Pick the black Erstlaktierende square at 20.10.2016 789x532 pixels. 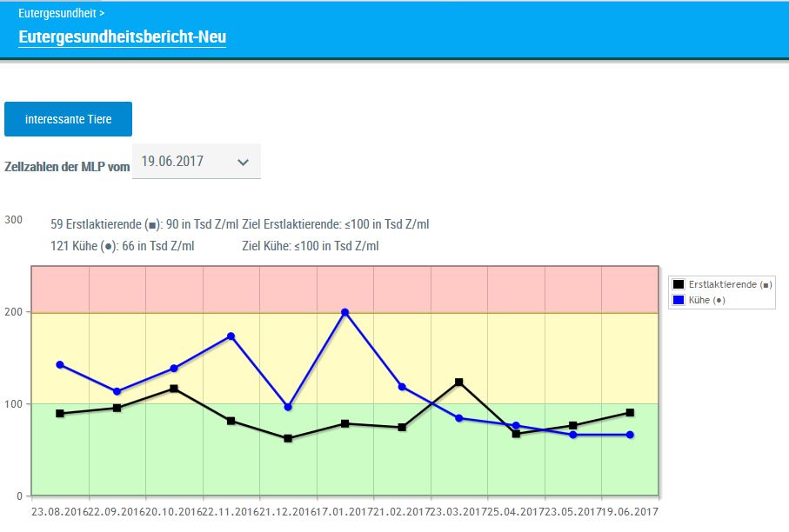click(x=174, y=389)
